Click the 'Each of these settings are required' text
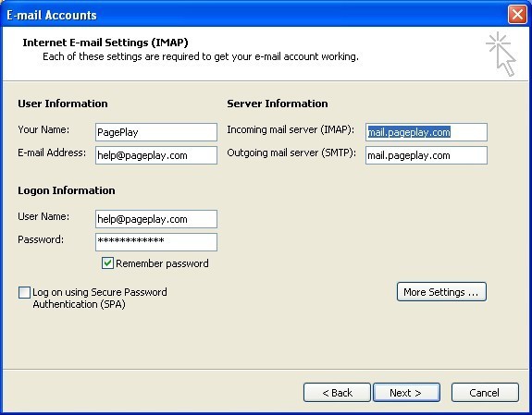Image resolution: width=532 pixels, height=415 pixels. (201, 56)
